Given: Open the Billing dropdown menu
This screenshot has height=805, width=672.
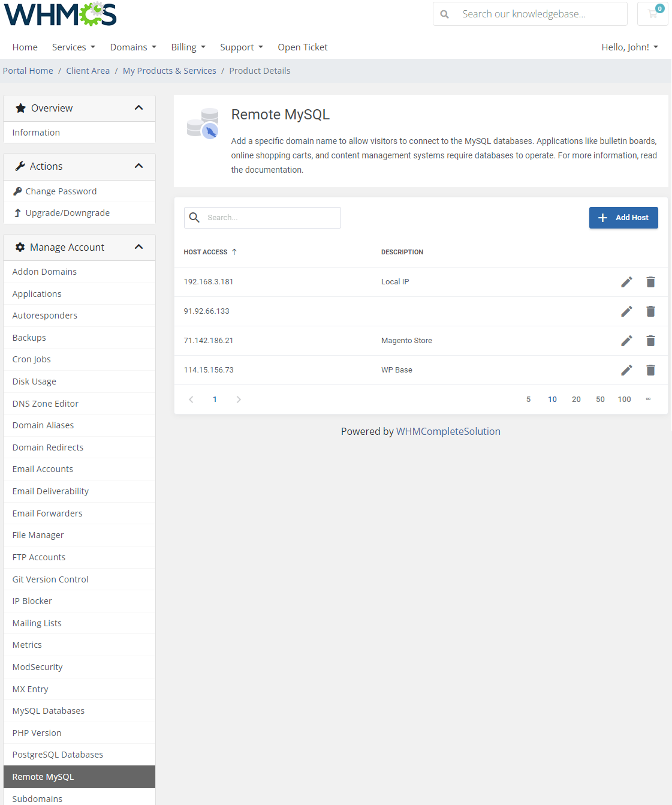Looking at the screenshot, I should point(188,47).
